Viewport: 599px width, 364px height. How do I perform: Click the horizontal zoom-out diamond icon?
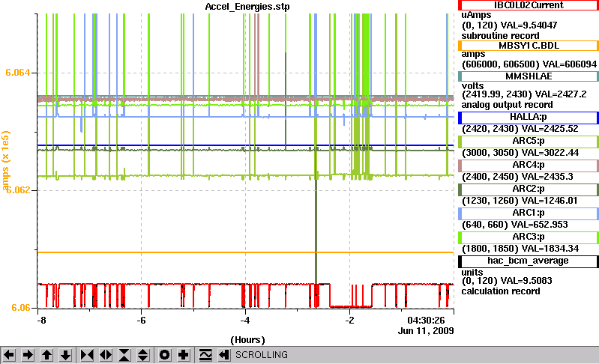pyautogui.click(x=106, y=355)
